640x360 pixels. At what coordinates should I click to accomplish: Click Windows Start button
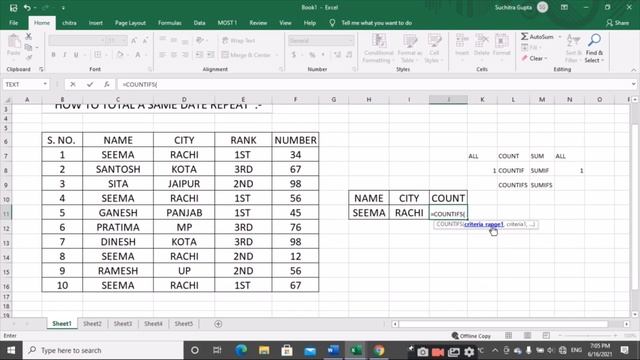point(11,350)
